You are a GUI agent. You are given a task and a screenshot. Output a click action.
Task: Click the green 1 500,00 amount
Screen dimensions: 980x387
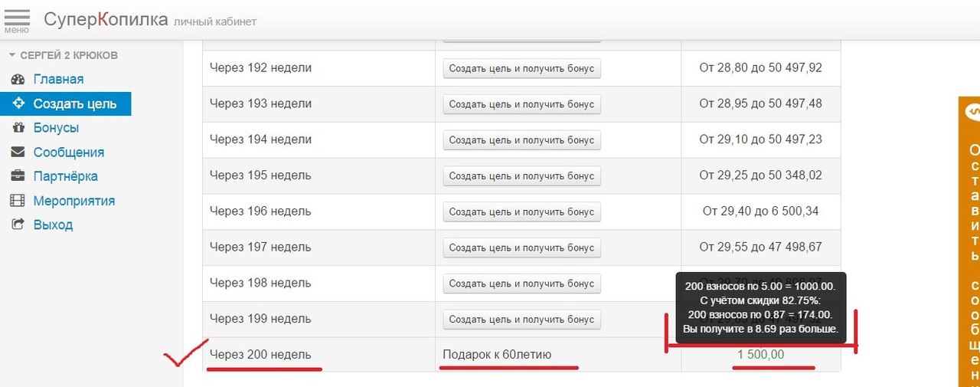coord(760,355)
